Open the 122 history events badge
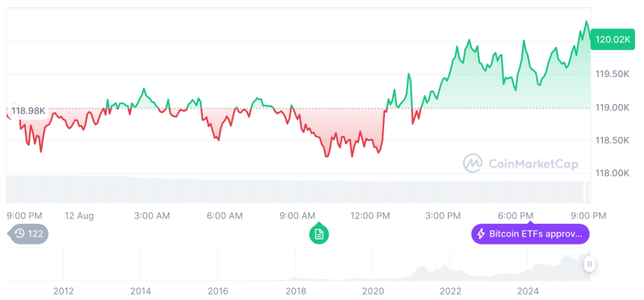 [30, 234]
